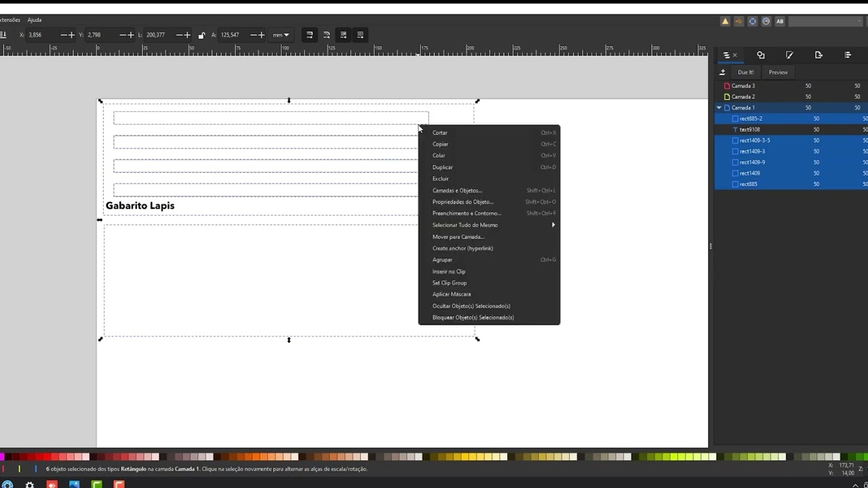Click the orange USB-style icon
The height and width of the screenshot is (488, 868).
738,21
